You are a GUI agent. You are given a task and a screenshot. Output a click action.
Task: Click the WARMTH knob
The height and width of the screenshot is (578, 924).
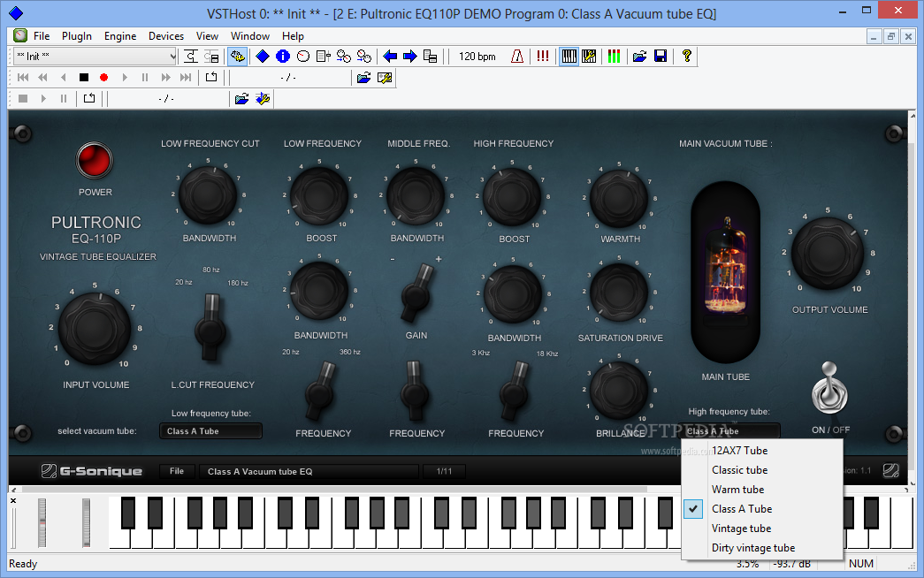click(619, 199)
